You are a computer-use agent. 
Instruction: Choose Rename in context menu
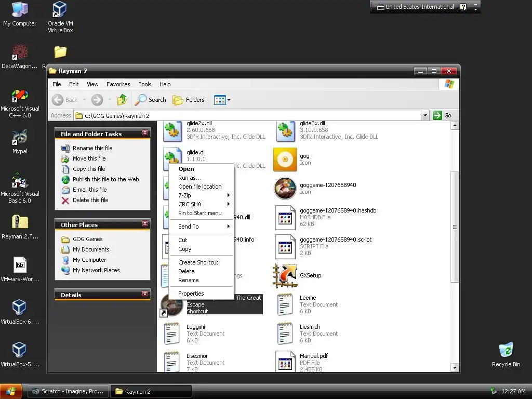(x=201, y=280)
